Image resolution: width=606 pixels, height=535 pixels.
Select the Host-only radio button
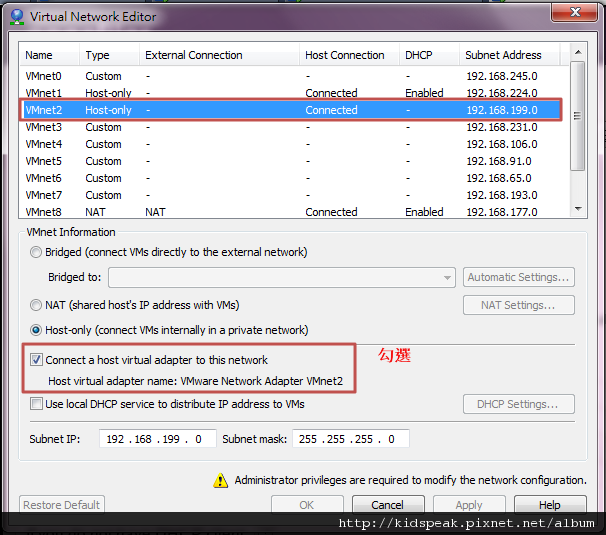(x=36, y=330)
